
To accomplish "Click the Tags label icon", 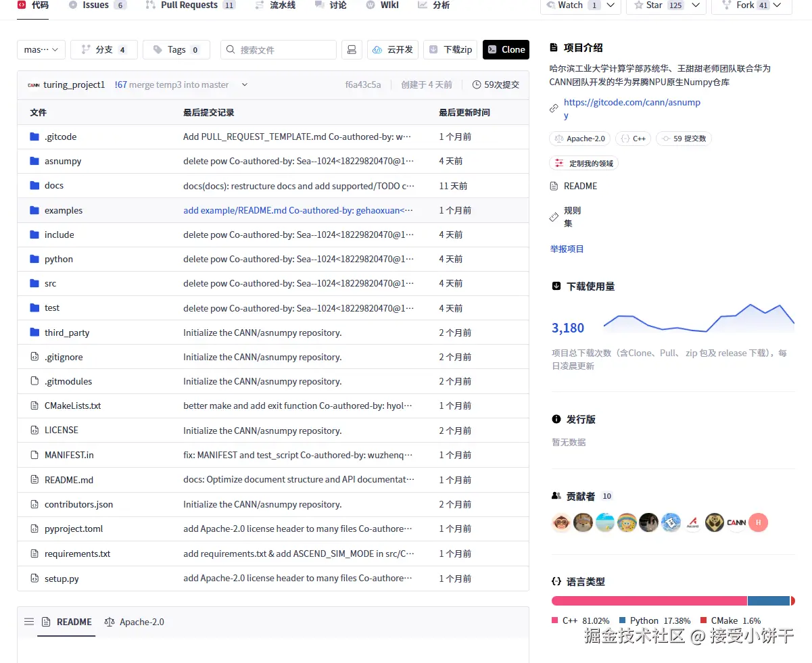I will (158, 50).
